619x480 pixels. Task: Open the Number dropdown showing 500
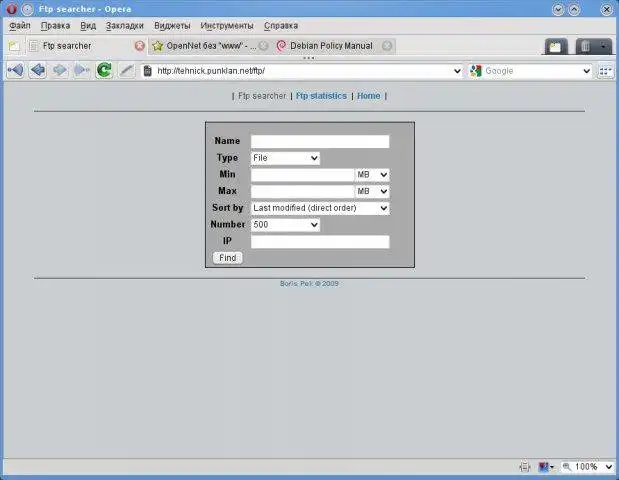(285, 225)
